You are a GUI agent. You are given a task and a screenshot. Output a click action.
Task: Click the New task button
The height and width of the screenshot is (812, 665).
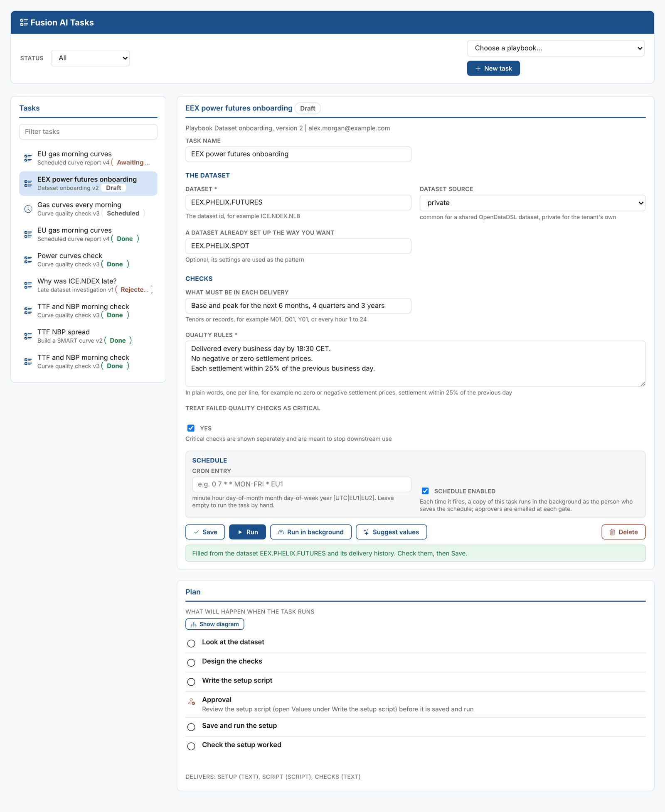[493, 69]
